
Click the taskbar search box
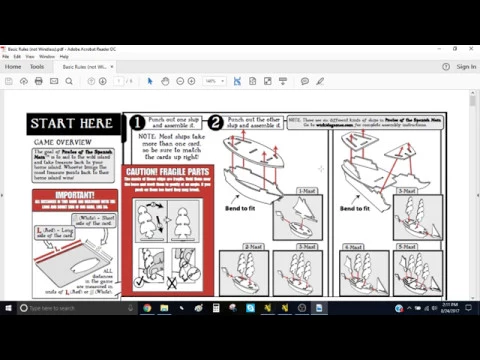[x=78, y=308]
